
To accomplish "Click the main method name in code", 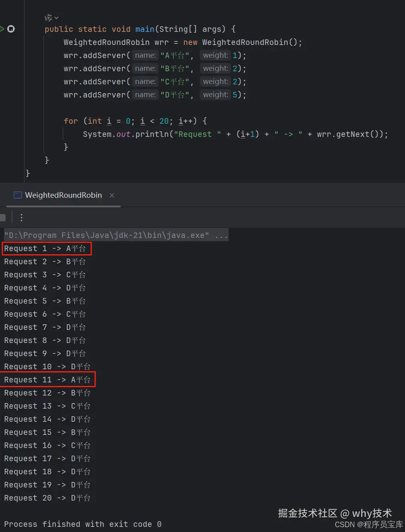I will point(145,29).
